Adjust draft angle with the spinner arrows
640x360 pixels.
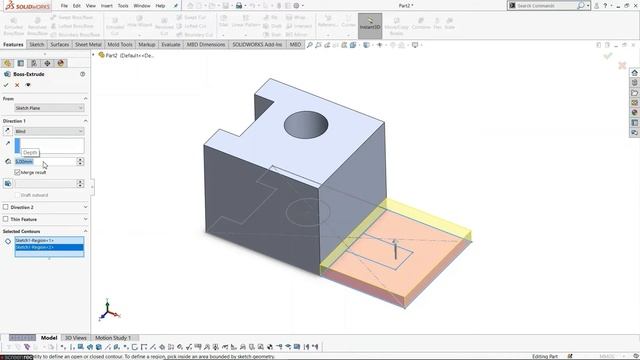coord(80,184)
